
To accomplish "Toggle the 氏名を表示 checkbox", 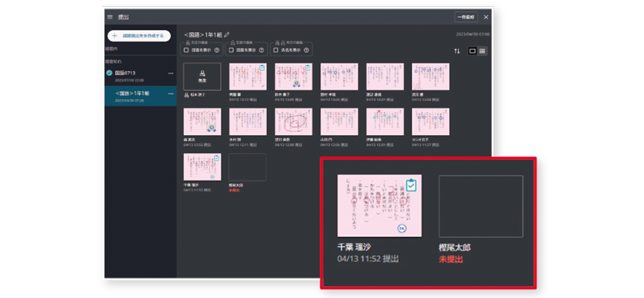I will tap(277, 51).
